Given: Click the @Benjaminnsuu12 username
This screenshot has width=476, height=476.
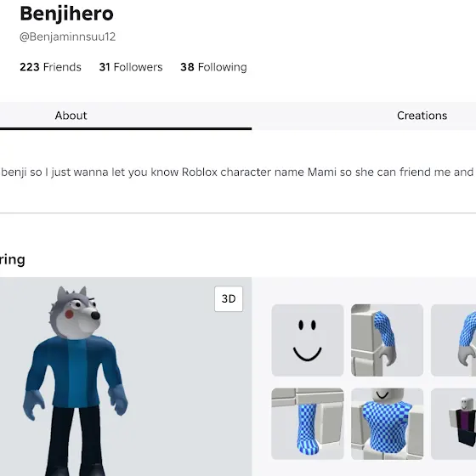Looking at the screenshot, I should coord(67,37).
